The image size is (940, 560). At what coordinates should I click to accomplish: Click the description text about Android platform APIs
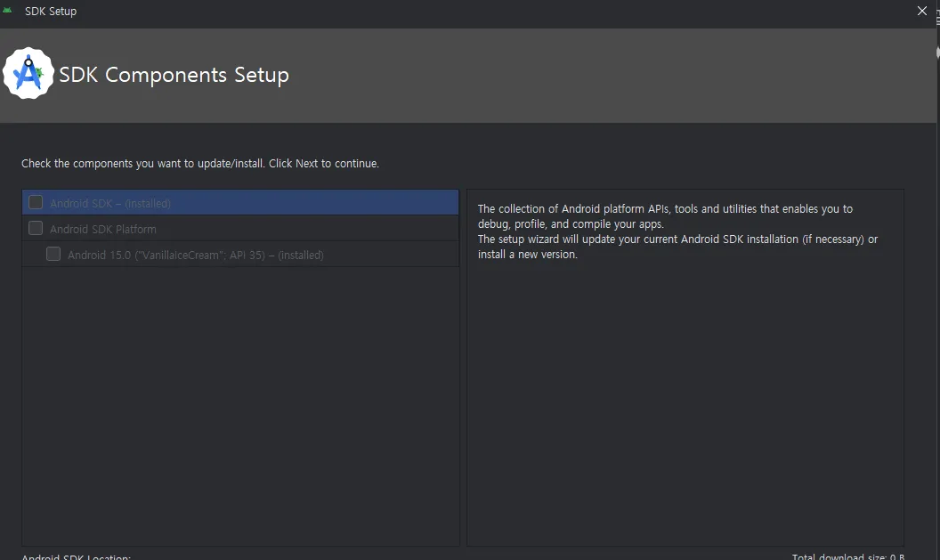[x=677, y=231]
